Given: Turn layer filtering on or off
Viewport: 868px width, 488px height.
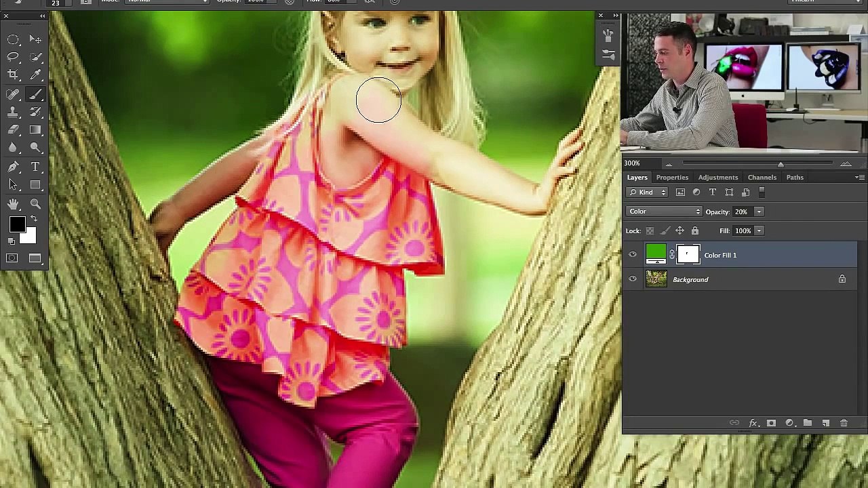Looking at the screenshot, I should (x=762, y=192).
